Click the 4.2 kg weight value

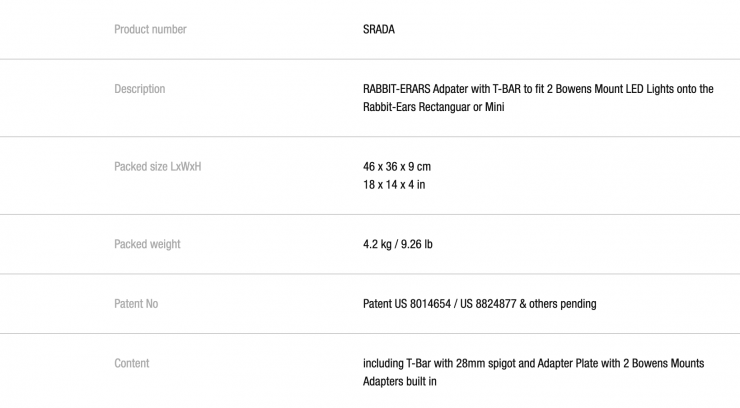click(x=378, y=244)
